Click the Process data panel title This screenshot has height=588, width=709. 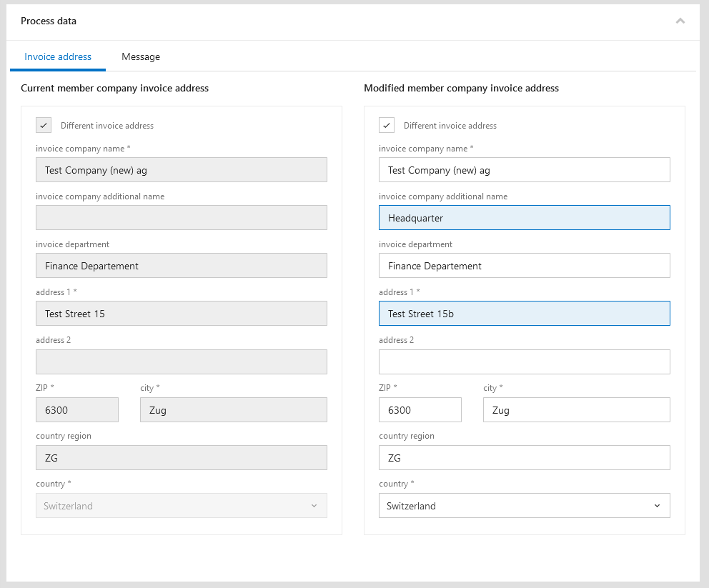click(49, 21)
